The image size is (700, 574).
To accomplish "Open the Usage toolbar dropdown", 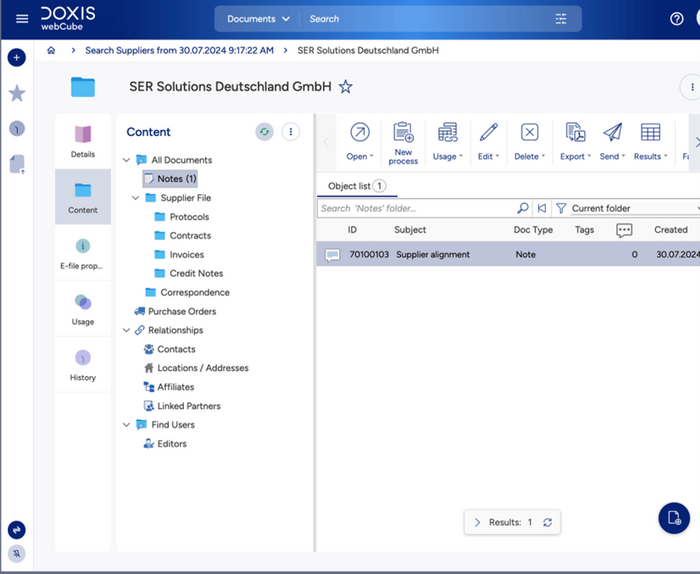I will pos(447,141).
